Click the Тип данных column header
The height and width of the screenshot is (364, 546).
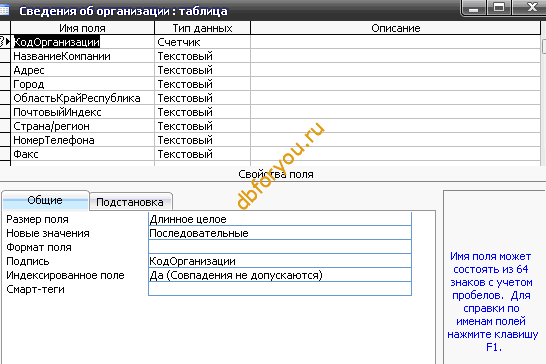(x=202, y=28)
